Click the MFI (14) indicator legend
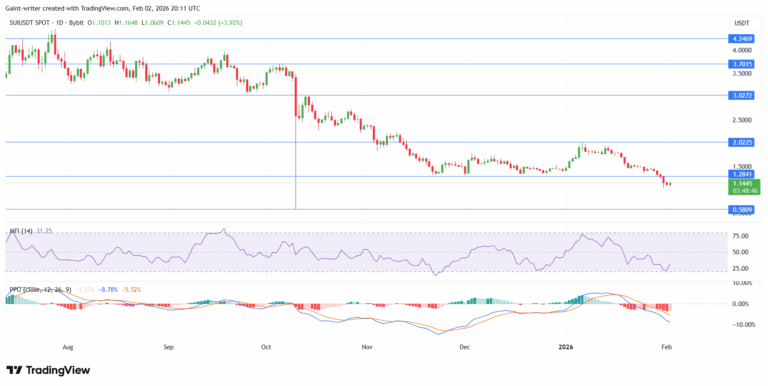This screenshot has width=768, height=386. click(x=21, y=231)
